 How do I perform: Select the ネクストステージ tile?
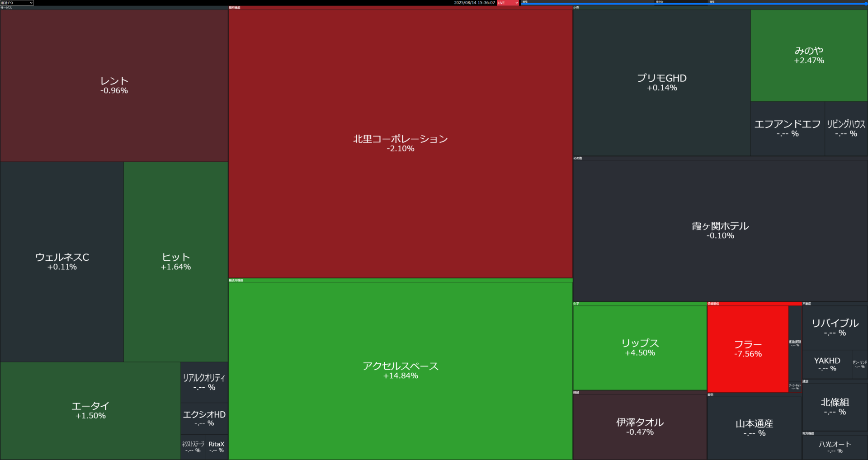[x=193, y=447]
